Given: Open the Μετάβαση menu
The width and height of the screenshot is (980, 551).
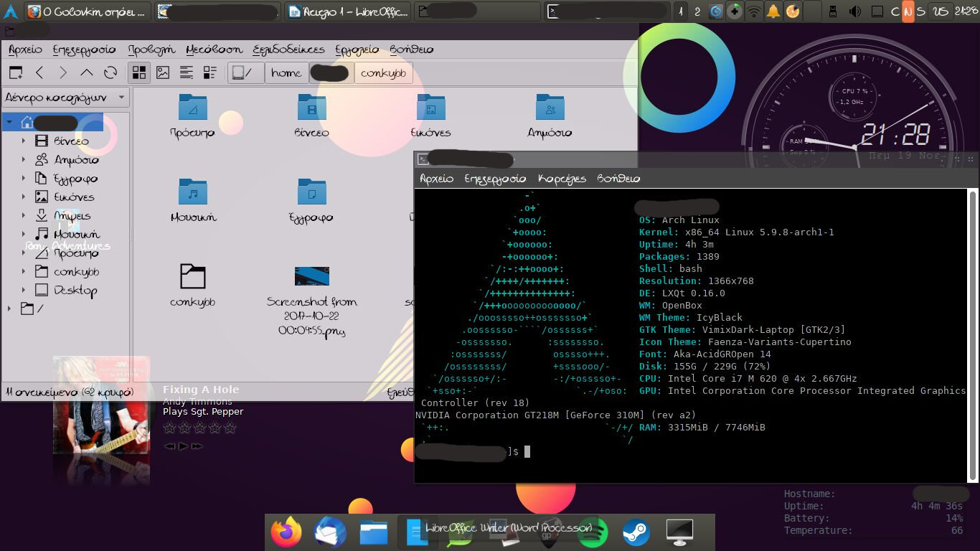Looking at the screenshot, I should click(214, 50).
